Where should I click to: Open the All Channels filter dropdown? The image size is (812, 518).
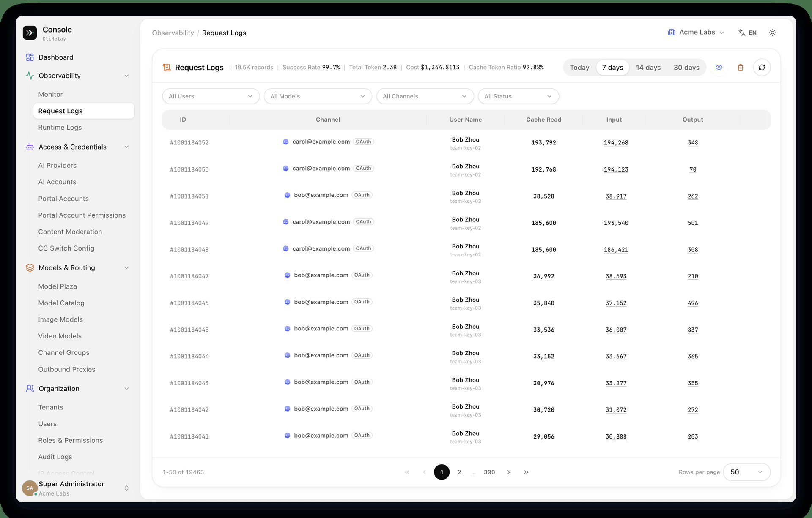(425, 96)
